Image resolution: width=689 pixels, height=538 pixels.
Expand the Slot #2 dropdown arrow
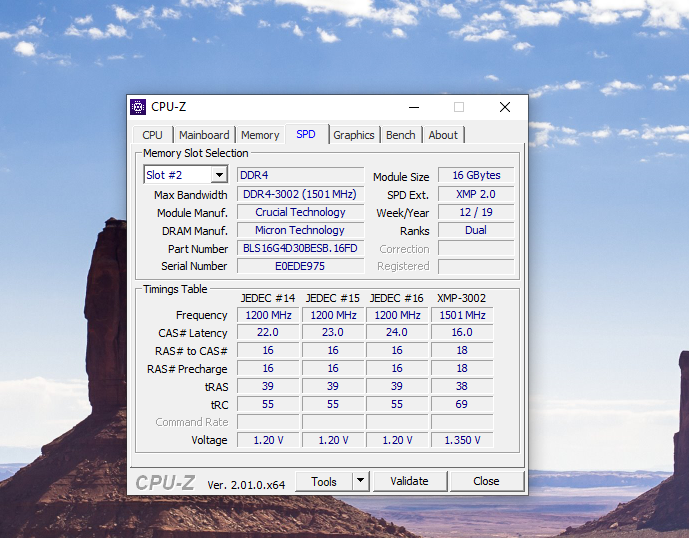[219, 175]
